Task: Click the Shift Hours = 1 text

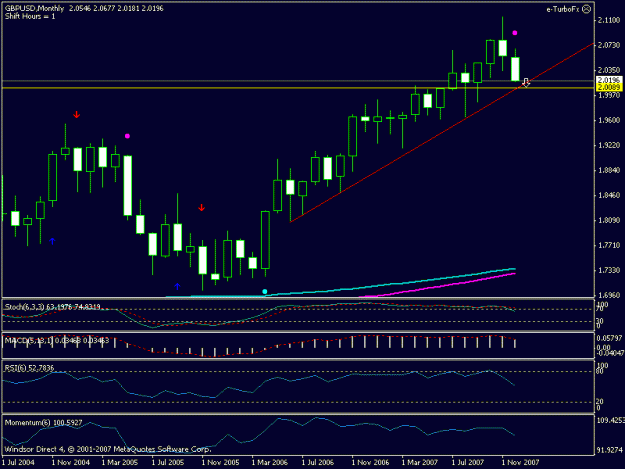Action: tap(30, 16)
